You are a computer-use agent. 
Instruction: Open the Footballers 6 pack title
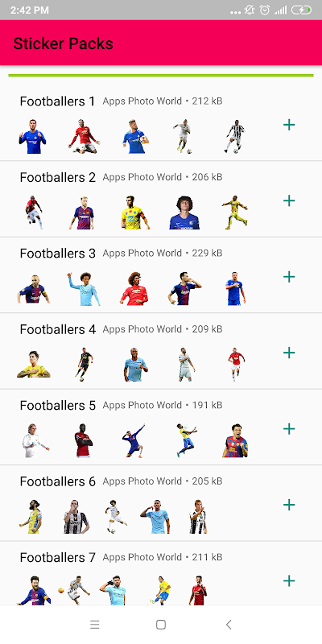click(58, 481)
